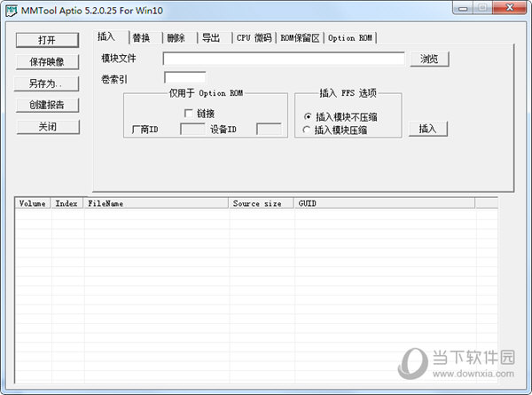
Task: Focus the 厂商ID input field
Action: pos(192,129)
